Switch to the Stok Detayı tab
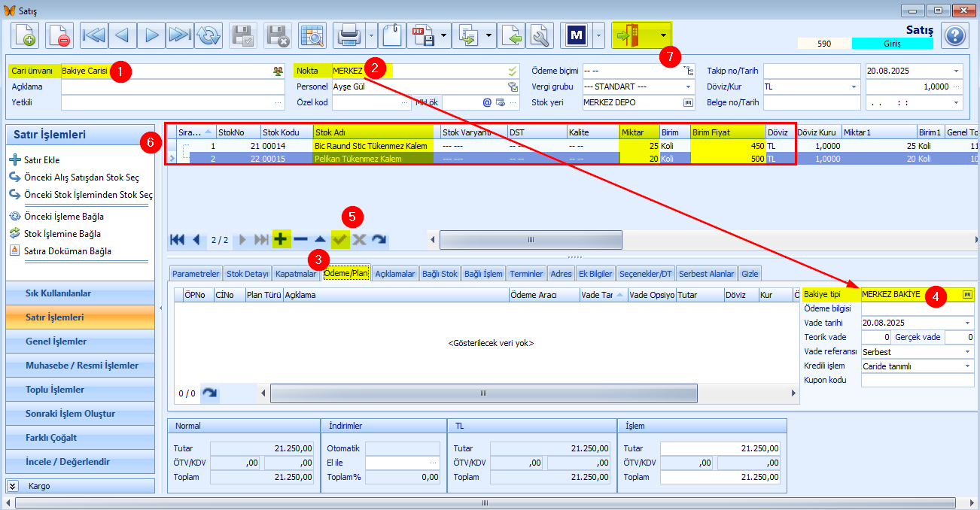Screen dimensions: 980x510 (248, 274)
